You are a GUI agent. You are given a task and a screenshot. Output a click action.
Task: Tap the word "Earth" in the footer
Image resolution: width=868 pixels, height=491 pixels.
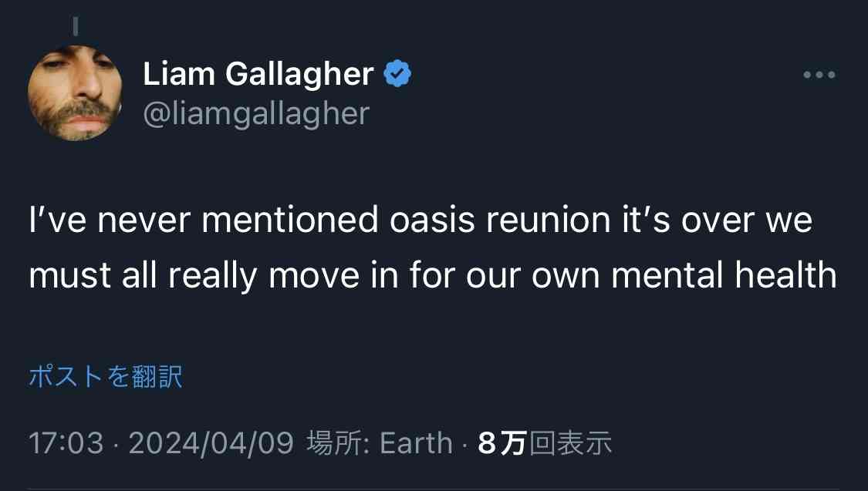(x=417, y=443)
